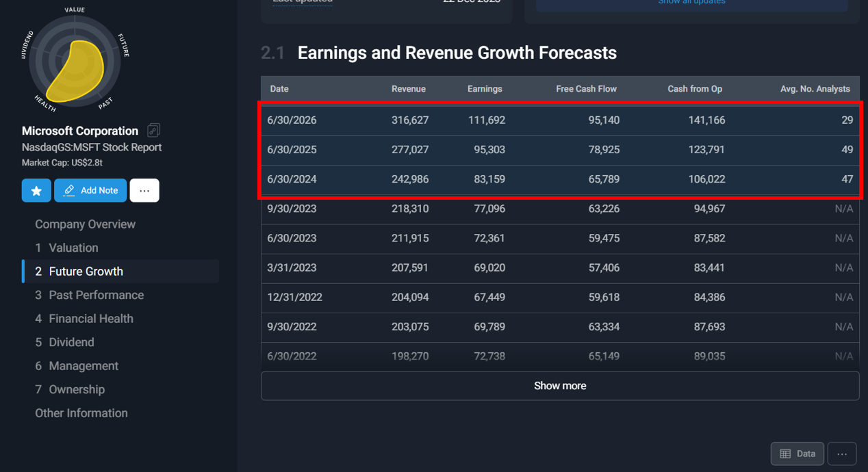This screenshot has height=472, width=868.
Task: Go to Company Overview section
Action: [85, 224]
